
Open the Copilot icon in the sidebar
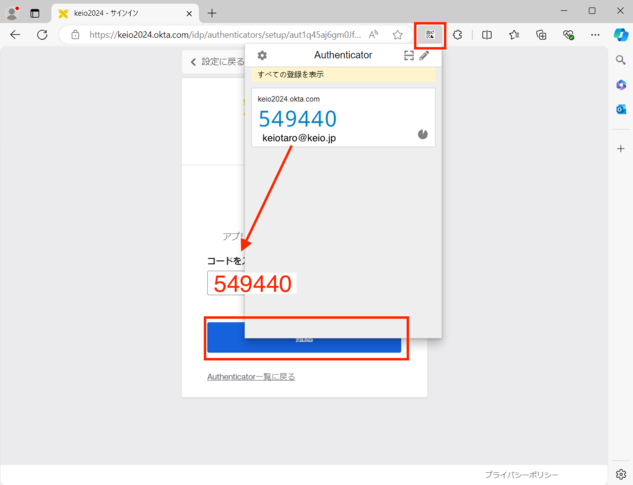pos(620,86)
